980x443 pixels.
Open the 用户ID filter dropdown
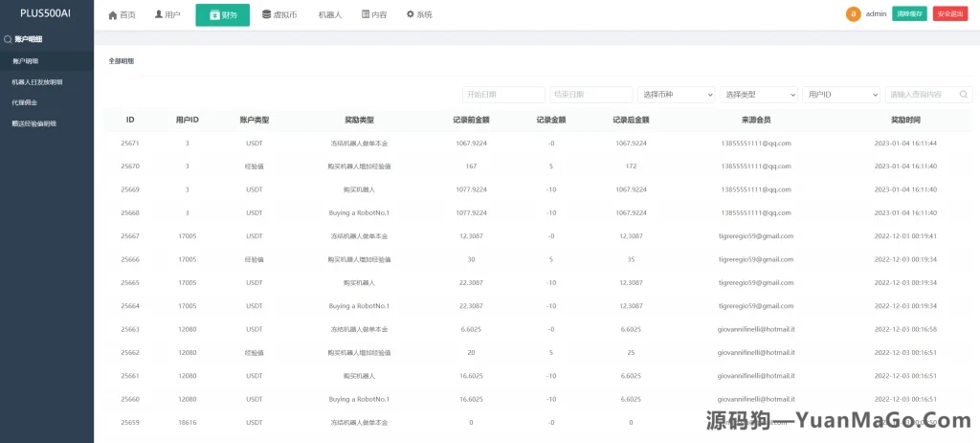[x=841, y=95]
